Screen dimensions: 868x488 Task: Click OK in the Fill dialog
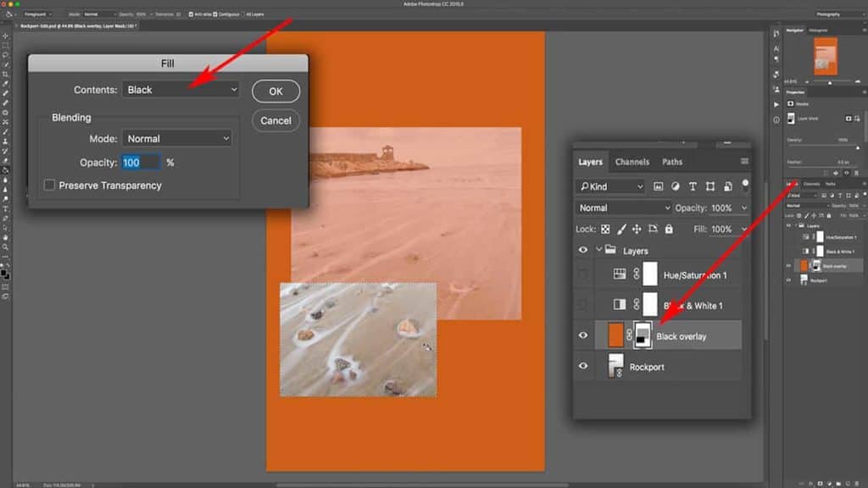(x=278, y=91)
